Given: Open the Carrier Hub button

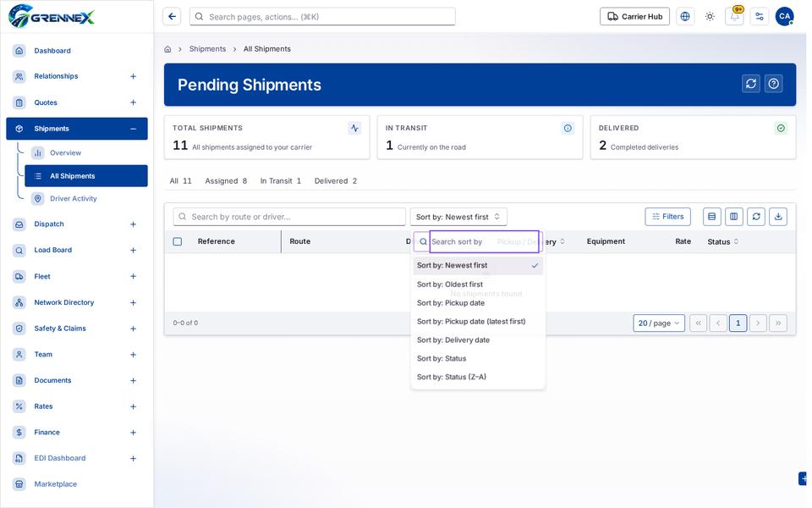Looking at the screenshot, I should click(634, 17).
